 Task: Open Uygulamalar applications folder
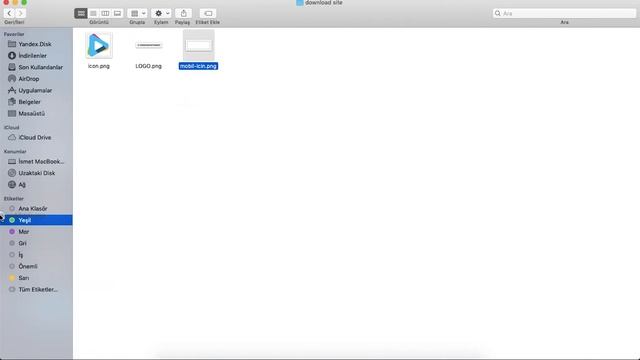(36, 90)
